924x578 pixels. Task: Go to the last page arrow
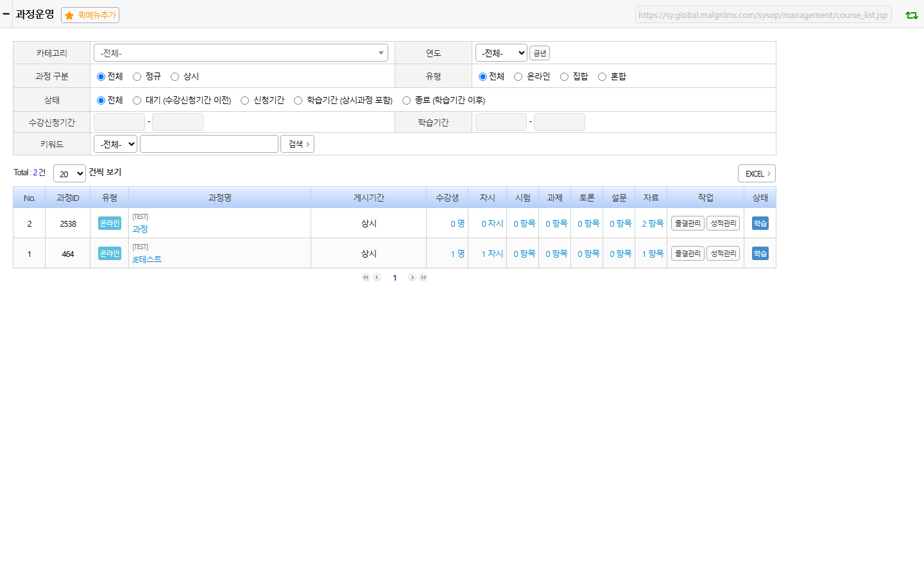424,277
